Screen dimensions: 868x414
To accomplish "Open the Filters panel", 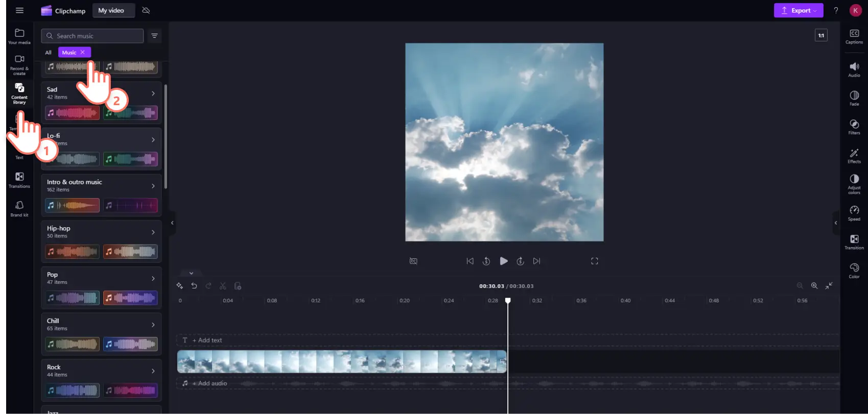I will pos(854,127).
